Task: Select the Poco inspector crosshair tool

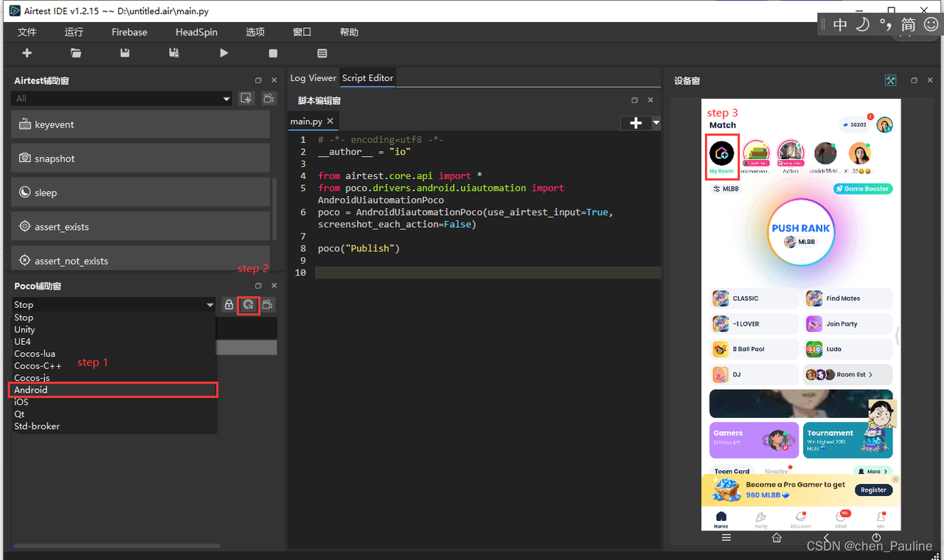Action: (248, 304)
